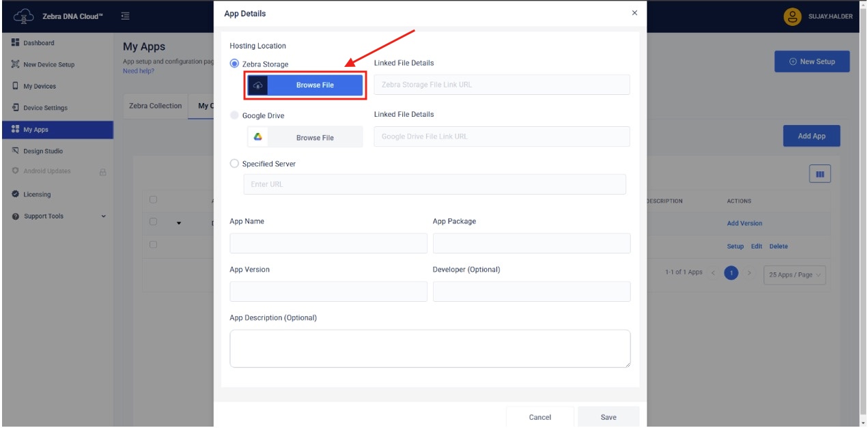Open the 25 Apps / Page dropdown
The width and height of the screenshot is (868, 428).
tap(794, 274)
